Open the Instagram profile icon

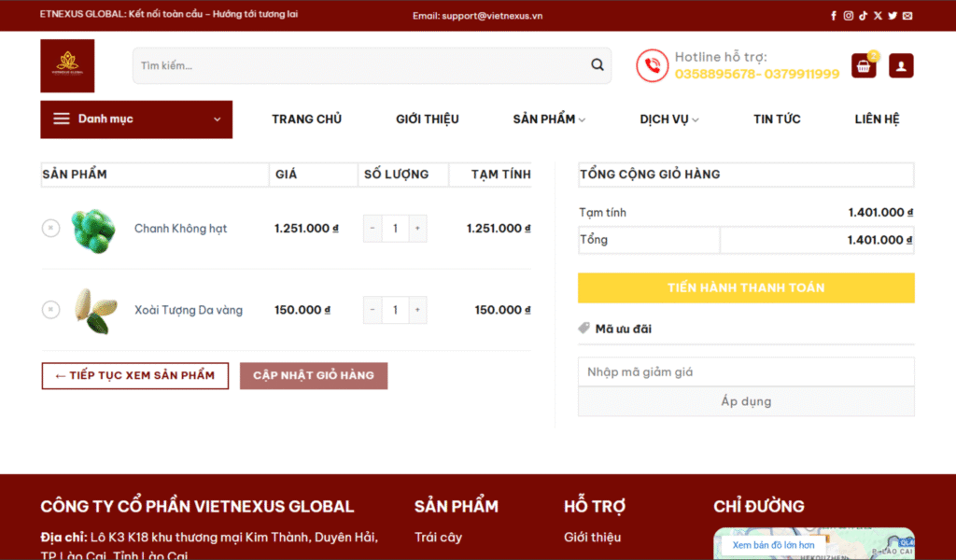tap(849, 16)
